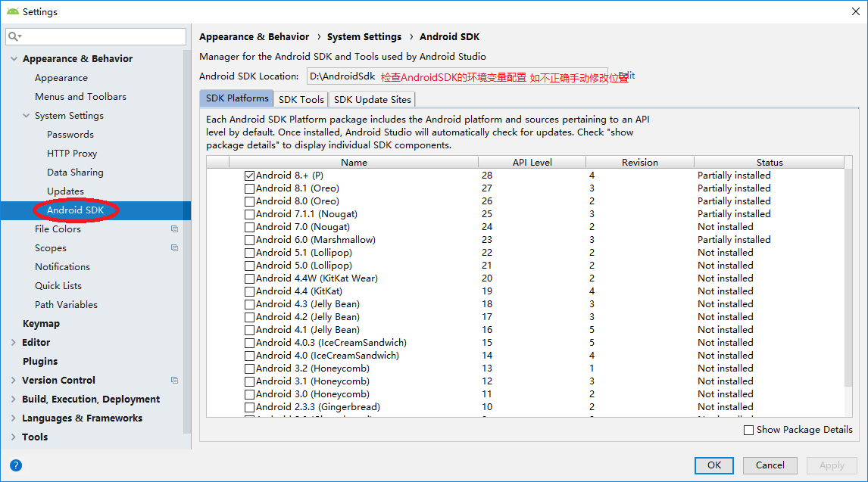This screenshot has width=868, height=482.
Task: Expand the Version Control section
Action: [14, 381]
